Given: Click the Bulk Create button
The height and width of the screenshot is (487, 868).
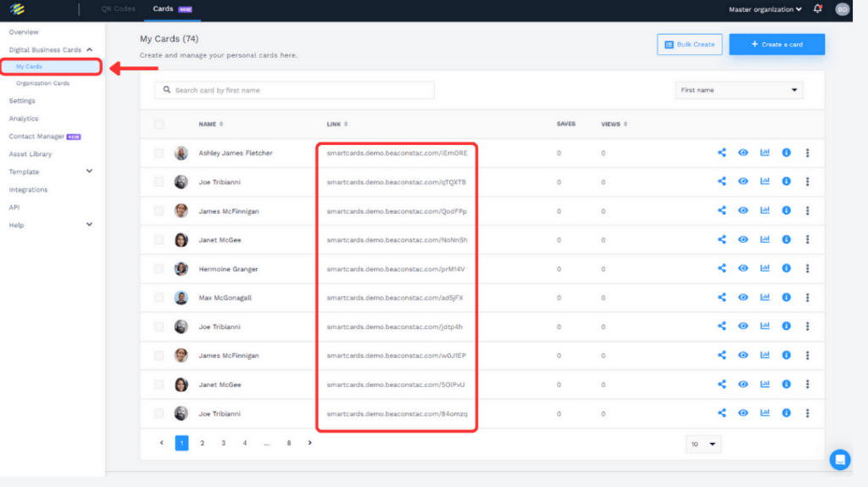Looking at the screenshot, I should pyautogui.click(x=689, y=44).
